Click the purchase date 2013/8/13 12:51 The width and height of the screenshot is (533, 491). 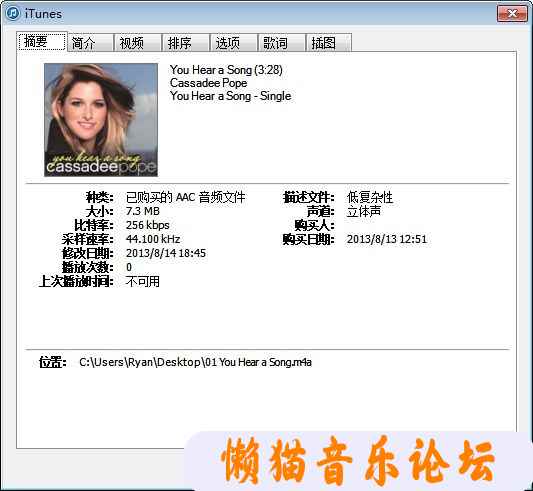[387, 239]
